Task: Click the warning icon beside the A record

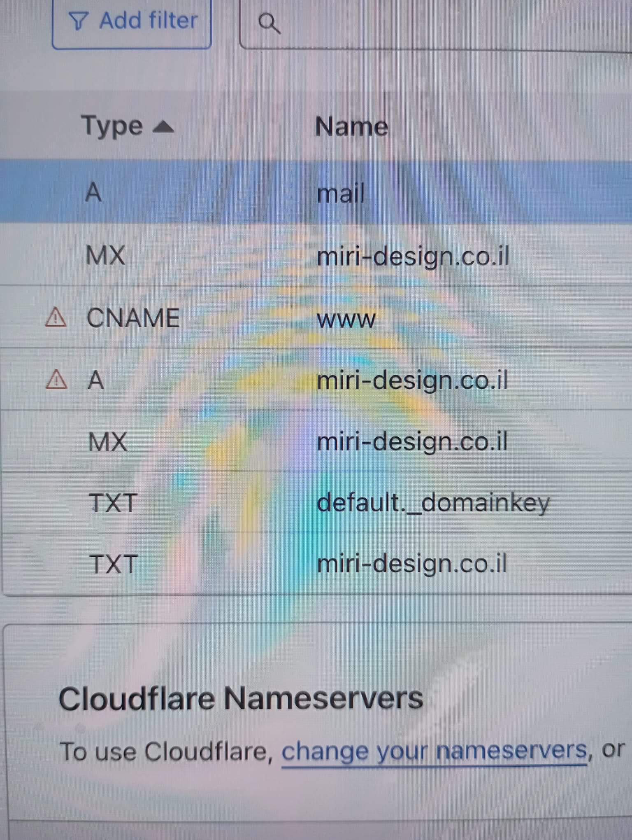Action: coord(56,379)
